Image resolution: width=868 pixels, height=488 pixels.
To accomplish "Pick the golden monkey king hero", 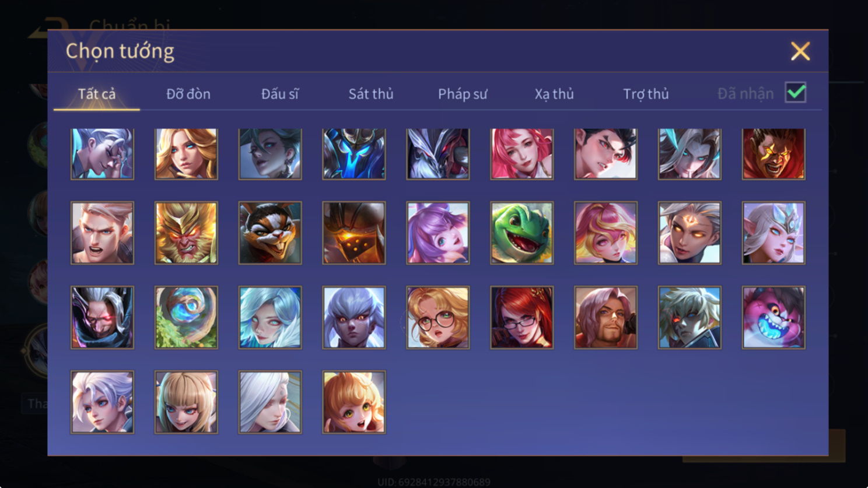I will [x=186, y=233].
